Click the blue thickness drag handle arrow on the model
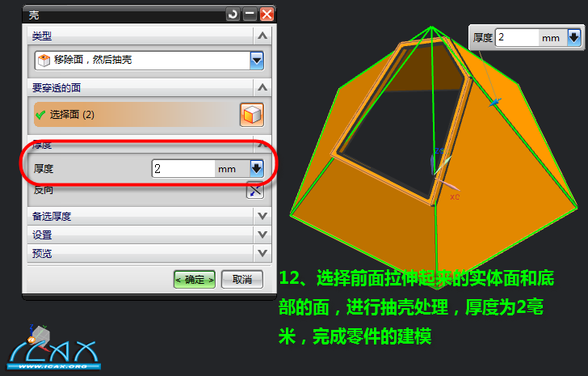Image resolution: width=588 pixels, height=376 pixels. coord(494,102)
